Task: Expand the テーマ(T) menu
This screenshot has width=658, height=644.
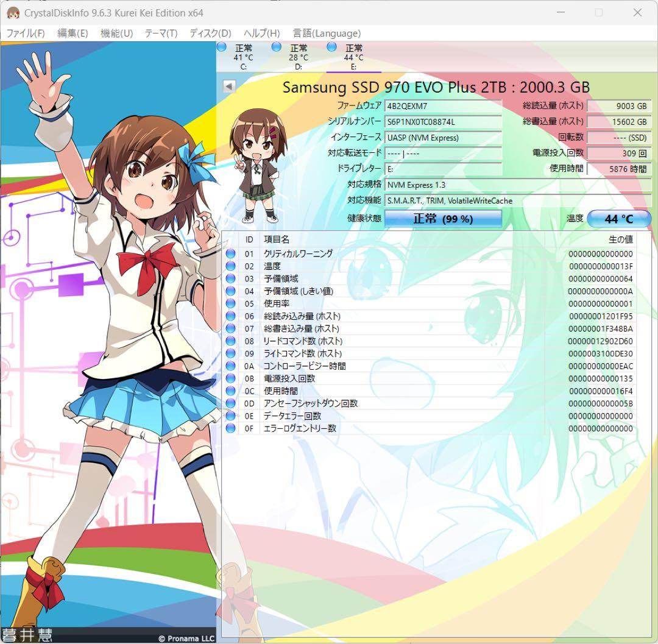Action: 161,34
